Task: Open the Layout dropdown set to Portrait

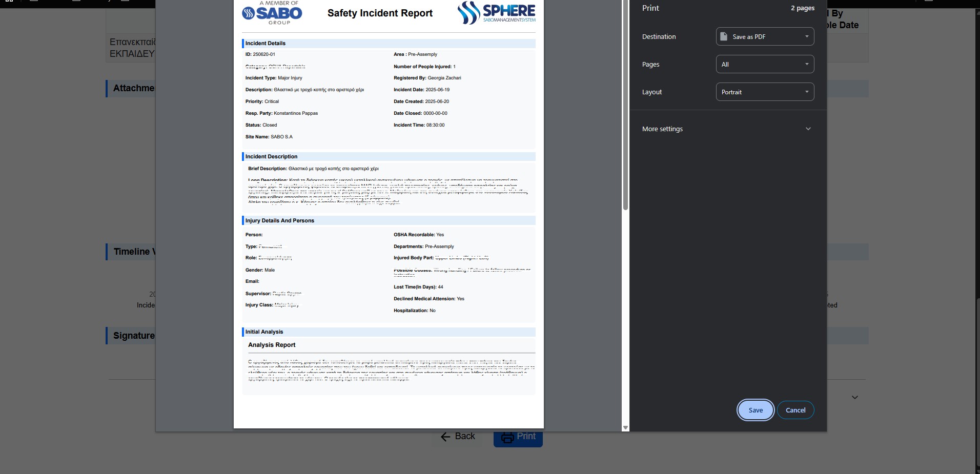Action: coord(765,92)
